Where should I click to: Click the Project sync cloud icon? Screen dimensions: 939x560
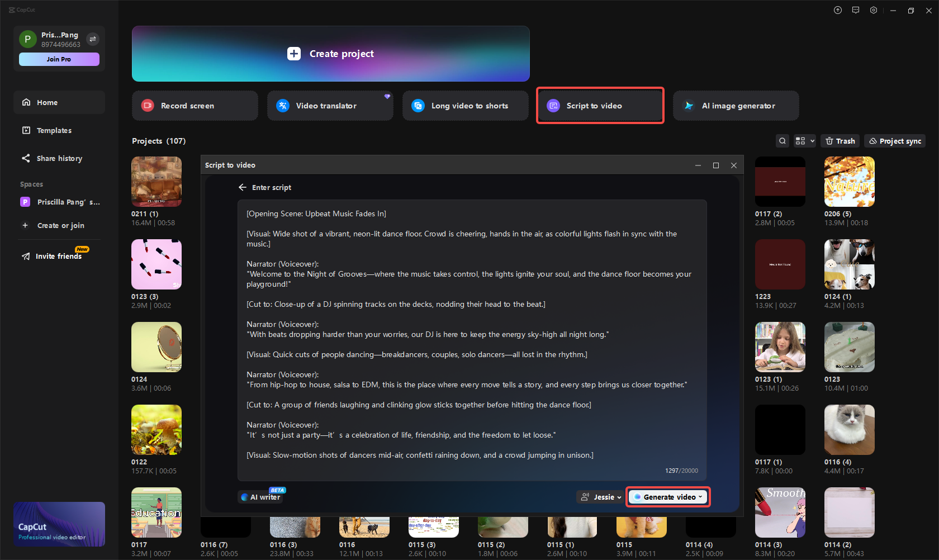[873, 141]
